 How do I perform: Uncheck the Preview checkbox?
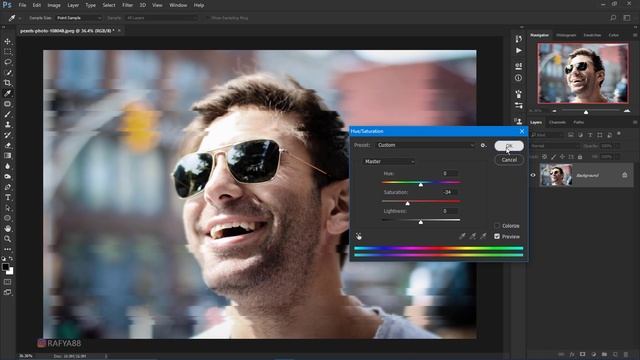click(x=497, y=236)
